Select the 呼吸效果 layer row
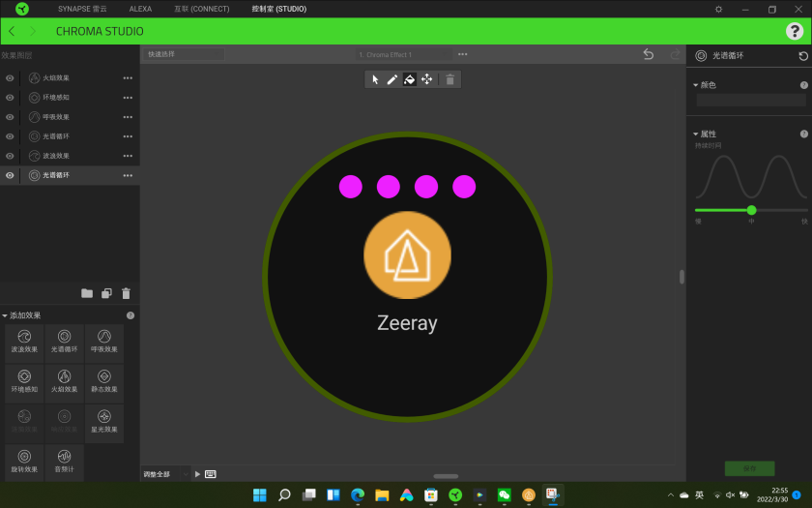The width and height of the screenshot is (812, 508). pyautogui.click(x=70, y=117)
